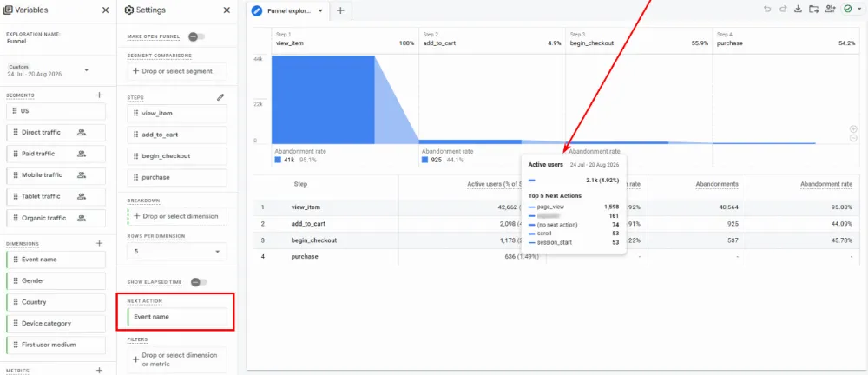The image size is (868, 375).
Task: Select the Direct traffic segment
Action: click(56, 133)
